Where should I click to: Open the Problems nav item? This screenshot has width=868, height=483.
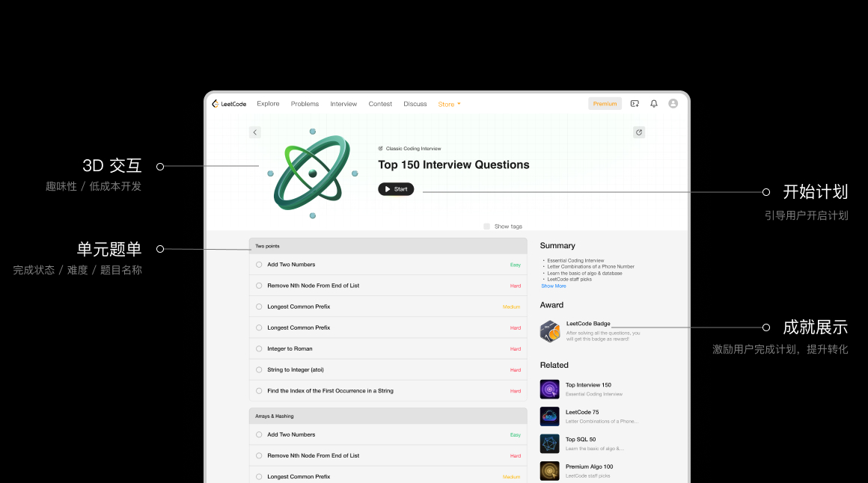[305, 104]
